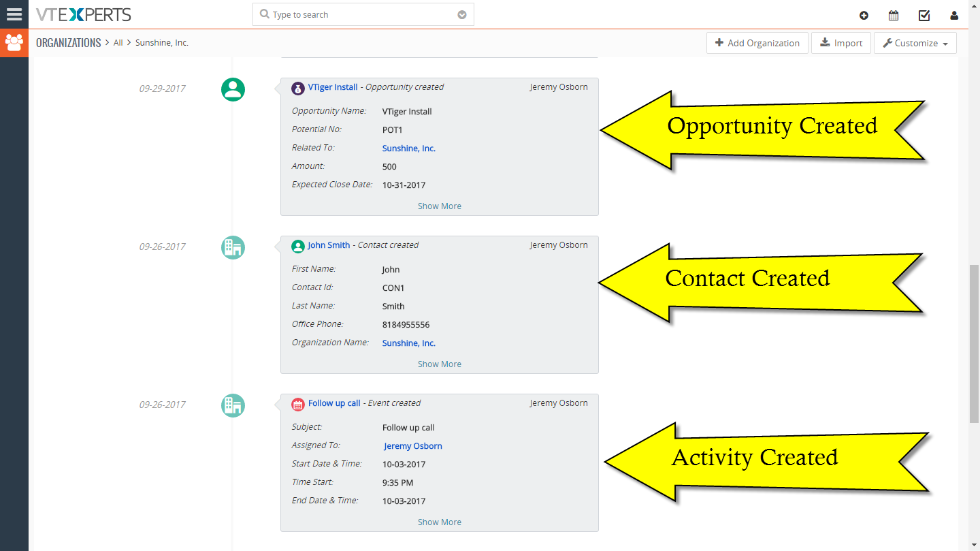The width and height of the screenshot is (980, 551).
Task: Click in the Type to search field
Action: tap(363, 14)
